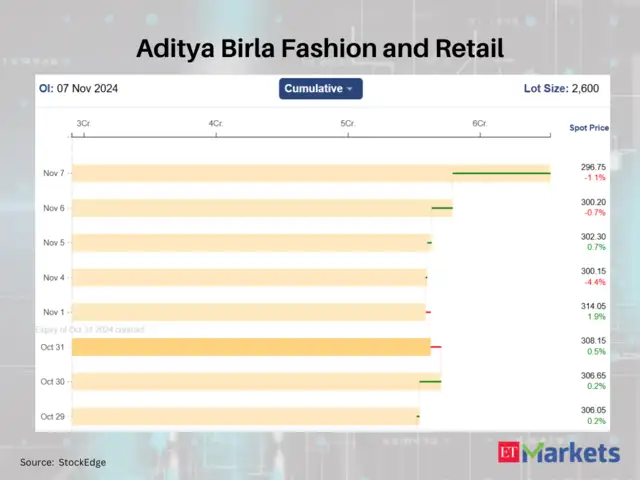
Task: Click the Spot Price column header
Action: coord(589,129)
